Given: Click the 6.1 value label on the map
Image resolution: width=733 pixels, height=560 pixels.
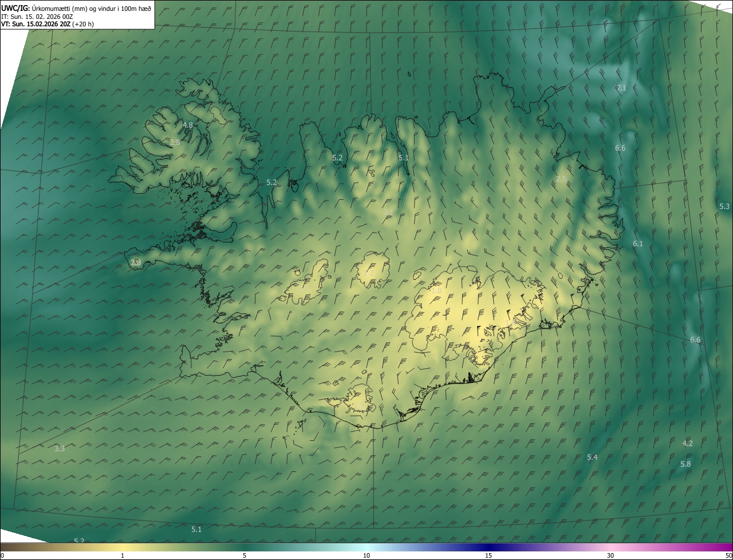Looking at the screenshot, I should point(638,243).
